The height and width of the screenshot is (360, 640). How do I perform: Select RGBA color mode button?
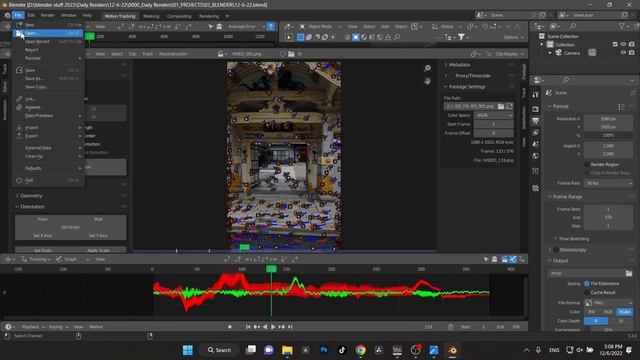tap(624, 312)
